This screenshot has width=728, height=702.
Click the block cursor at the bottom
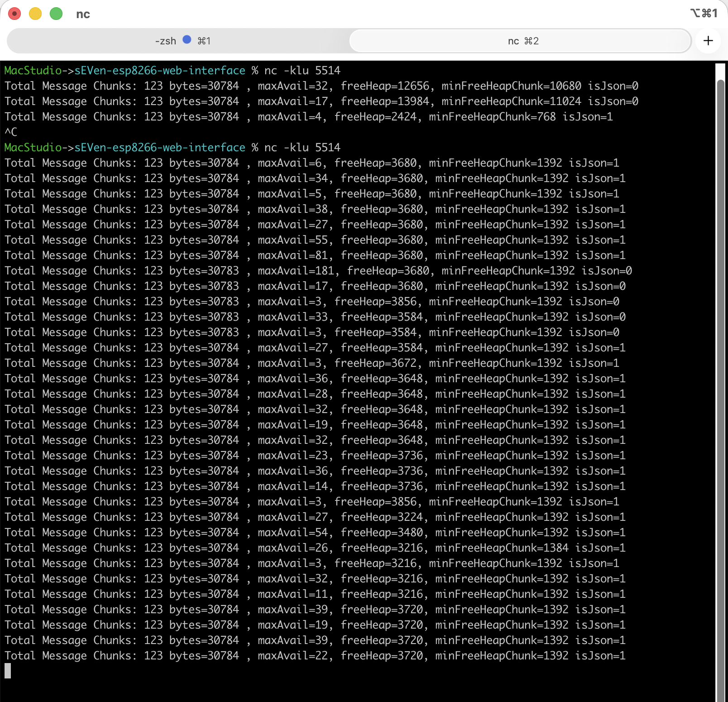tap(8, 671)
